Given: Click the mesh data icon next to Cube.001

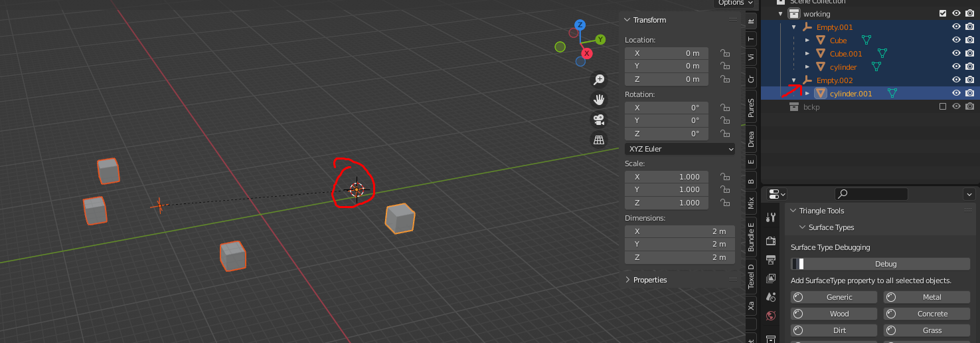Looking at the screenshot, I should tap(882, 53).
